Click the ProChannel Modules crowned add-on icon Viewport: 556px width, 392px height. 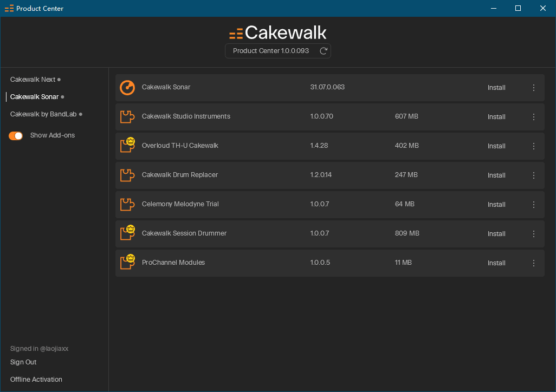(x=127, y=262)
